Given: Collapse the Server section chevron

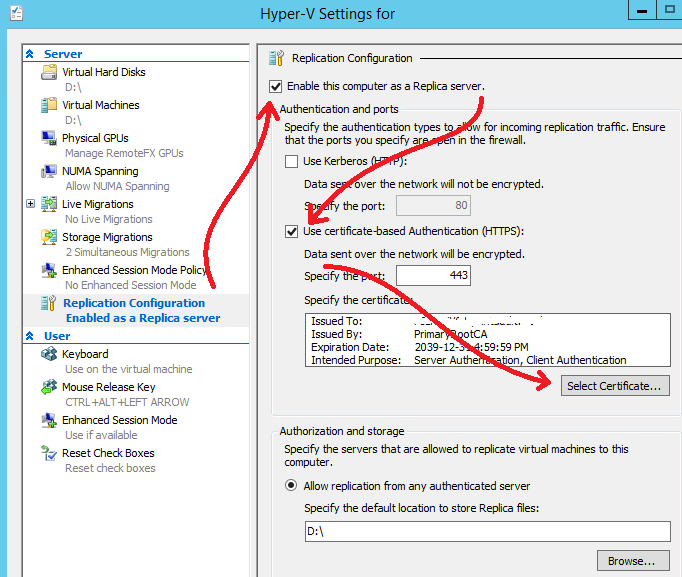Looking at the screenshot, I should coord(30,54).
